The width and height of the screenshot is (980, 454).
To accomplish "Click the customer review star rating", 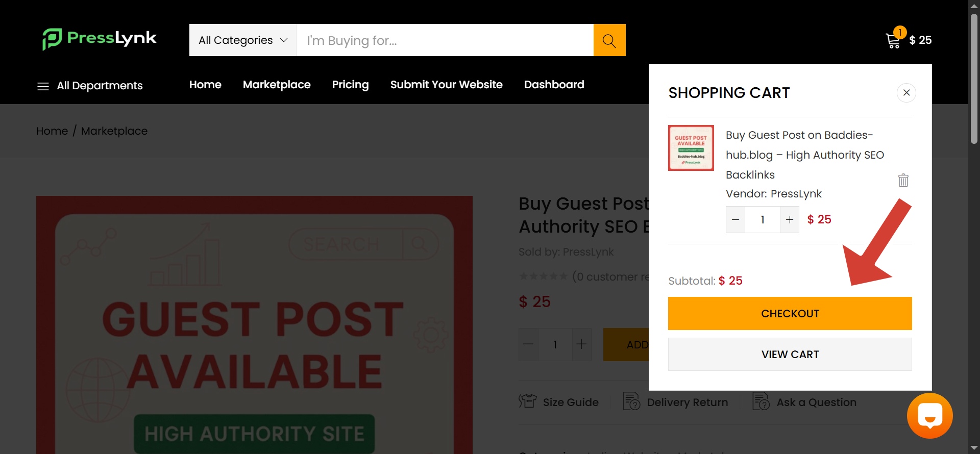I will 543,276.
